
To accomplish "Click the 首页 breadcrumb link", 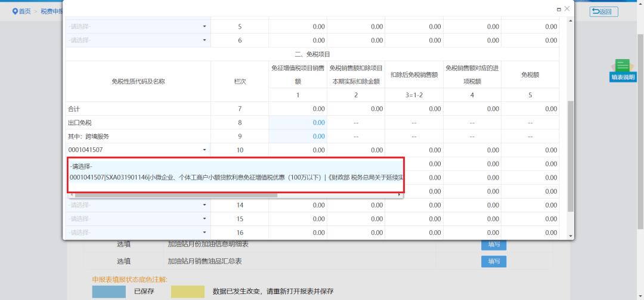I will [x=24, y=11].
